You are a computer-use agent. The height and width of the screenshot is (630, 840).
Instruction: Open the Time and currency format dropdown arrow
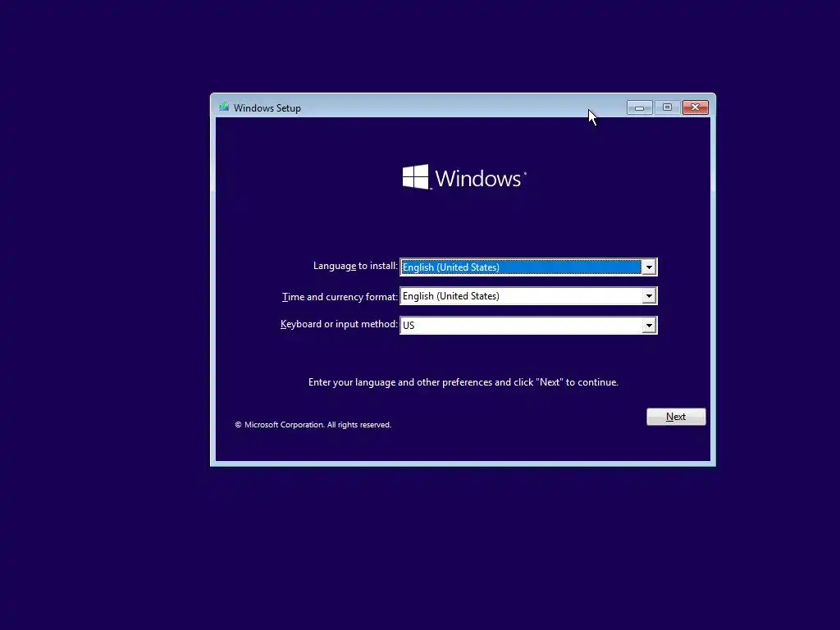point(649,295)
